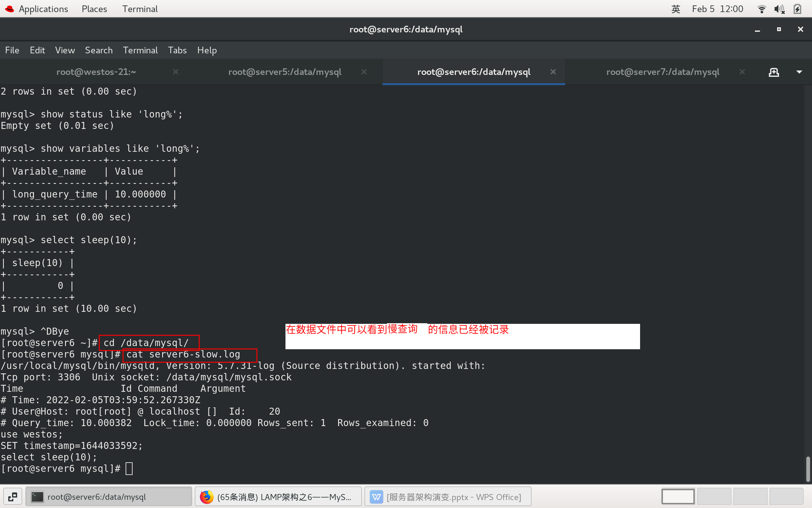Click the text '1 row in set (10.00 sec)'
The width and height of the screenshot is (812, 508).
[x=69, y=309]
